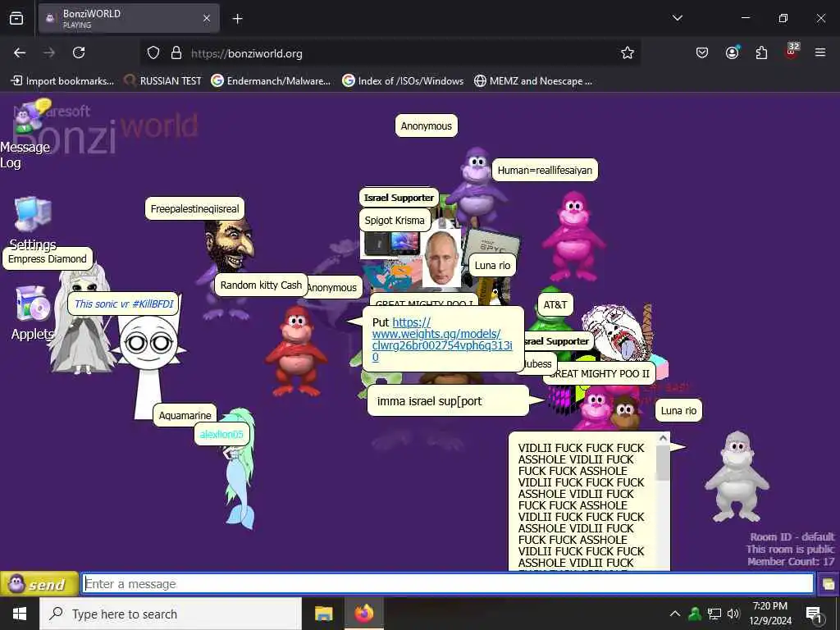Image resolution: width=840 pixels, height=630 pixels.
Task: Click the magenta Bonzi gorilla near Human=reallifesaiyan
Action: point(573,235)
